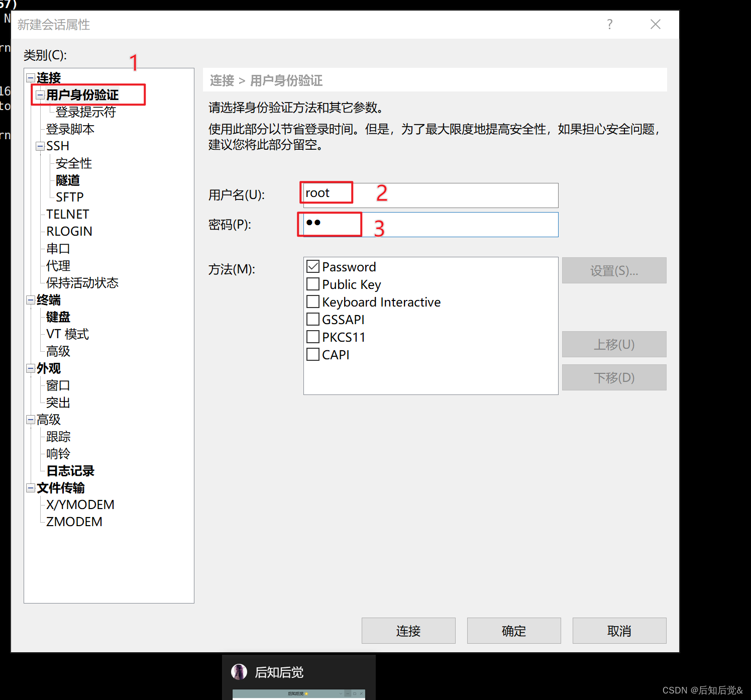The width and height of the screenshot is (751, 700).
Task: Select RLOGIN in the tree
Action: pyautogui.click(x=69, y=231)
